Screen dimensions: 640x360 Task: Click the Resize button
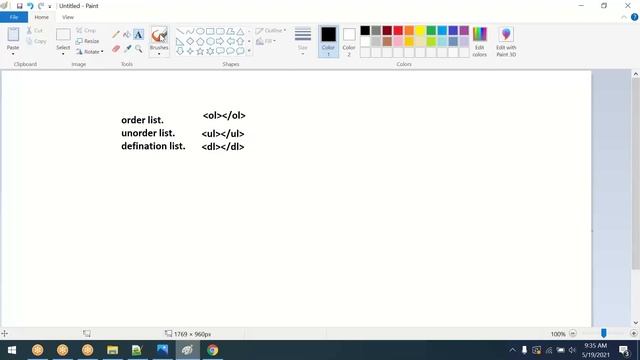[88, 41]
